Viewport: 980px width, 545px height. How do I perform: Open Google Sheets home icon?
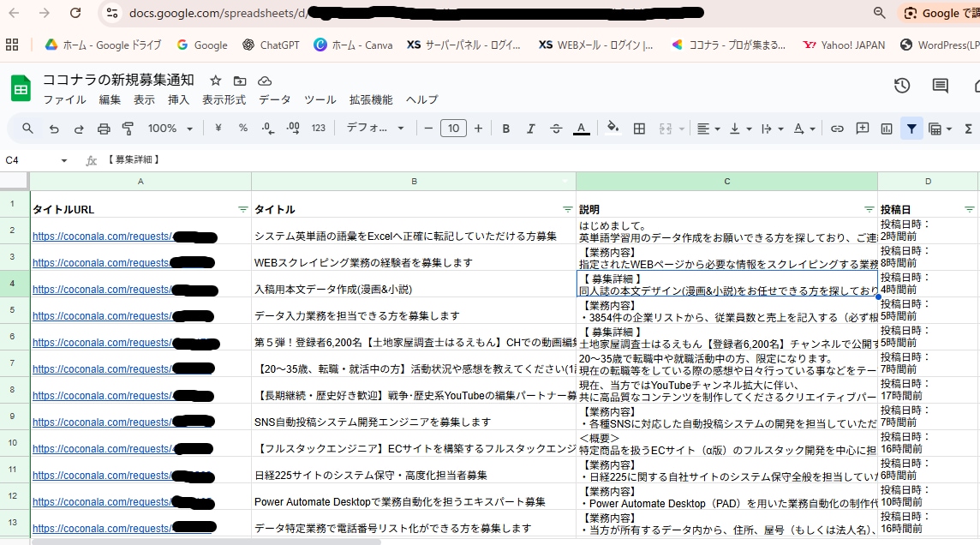point(21,88)
